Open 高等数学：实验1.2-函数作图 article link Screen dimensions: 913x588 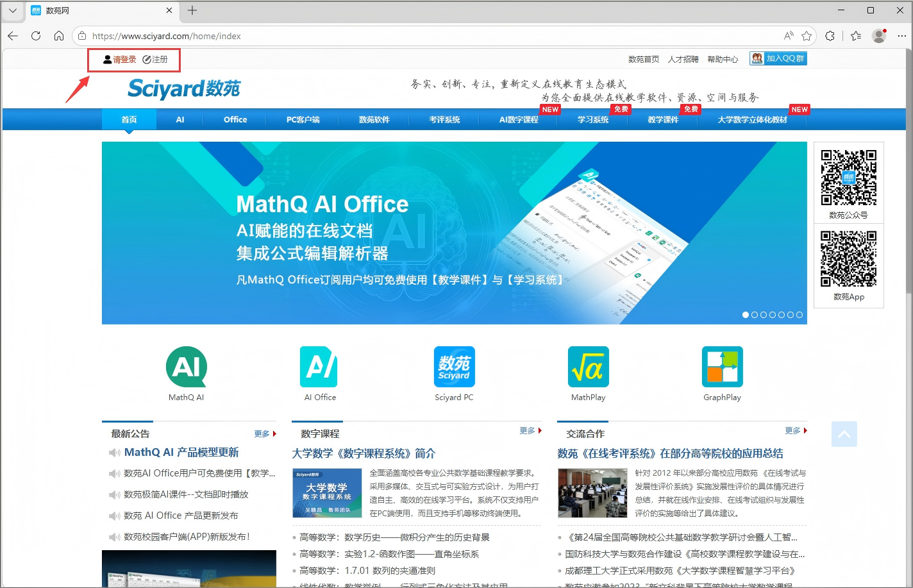(389, 554)
